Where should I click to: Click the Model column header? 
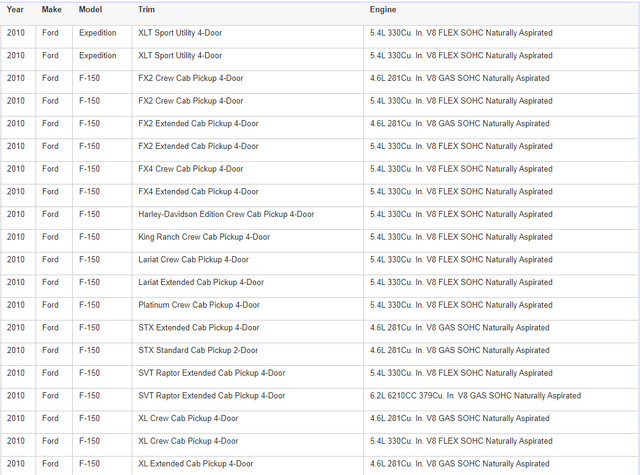click(x=90, y=9)
